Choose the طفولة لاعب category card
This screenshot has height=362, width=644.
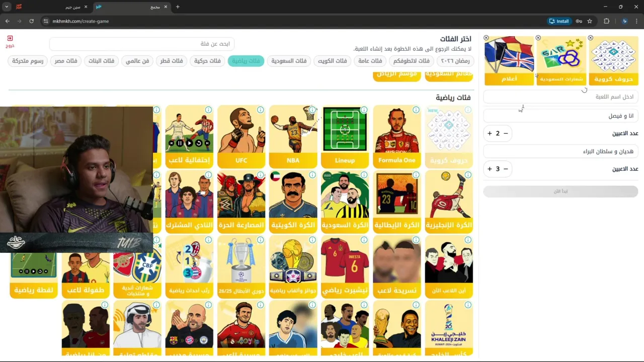(x=86, y=275)
